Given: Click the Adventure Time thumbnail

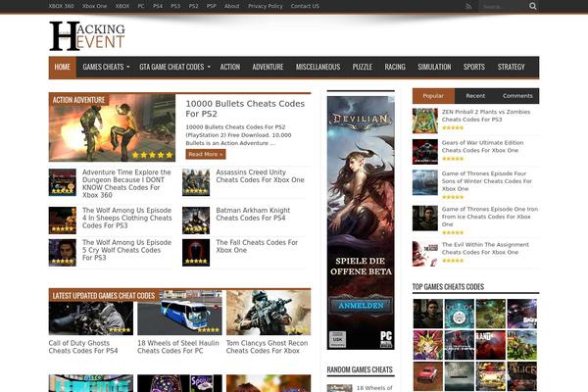Looking at the screenshot, I should (x=63, y=182).
